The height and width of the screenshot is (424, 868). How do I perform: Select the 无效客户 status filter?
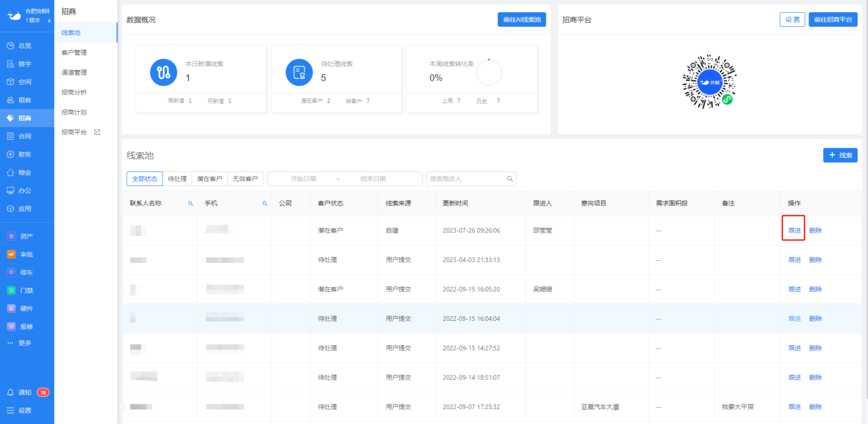tap(245, 179)
